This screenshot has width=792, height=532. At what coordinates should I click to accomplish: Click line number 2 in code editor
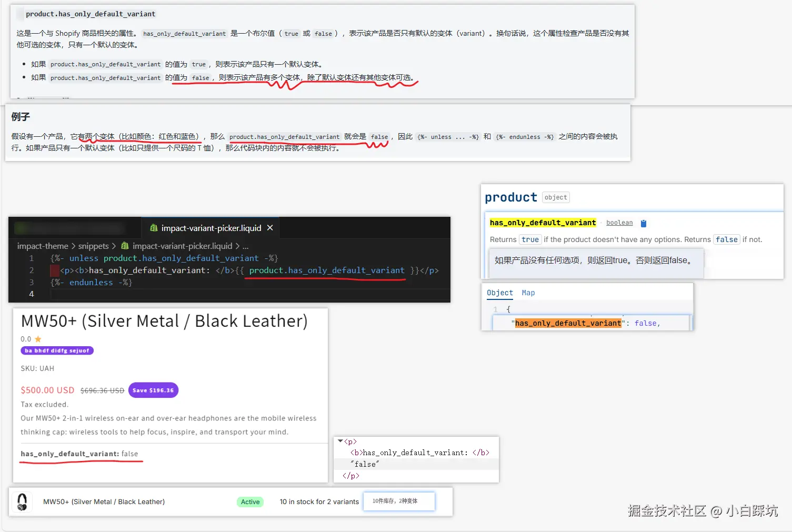(32, 270)
